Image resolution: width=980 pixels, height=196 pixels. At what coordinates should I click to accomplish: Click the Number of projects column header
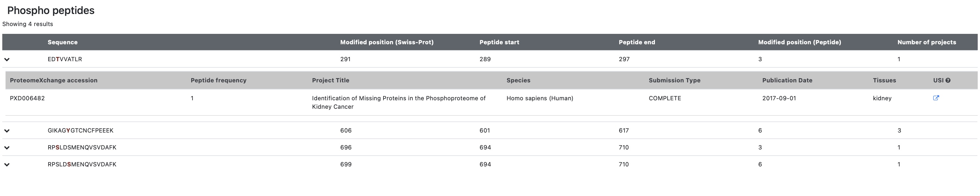[926, 42]
